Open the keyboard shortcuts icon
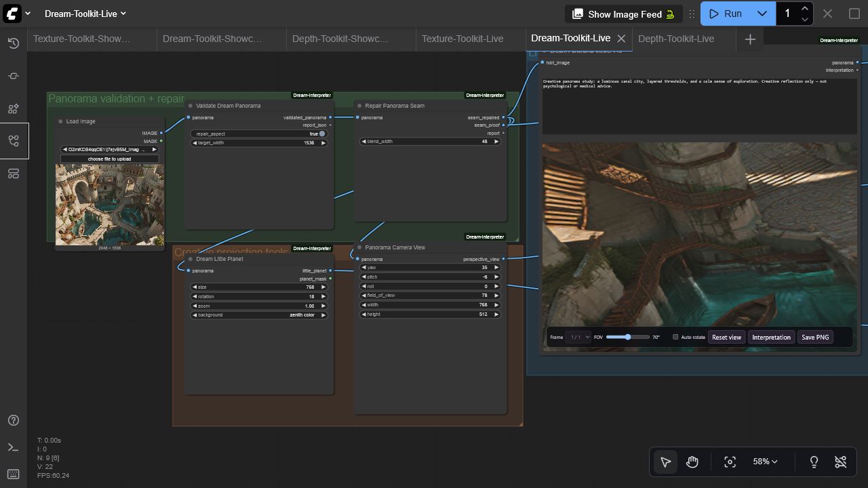Screen dimensions: 868x488 (14, 474)
